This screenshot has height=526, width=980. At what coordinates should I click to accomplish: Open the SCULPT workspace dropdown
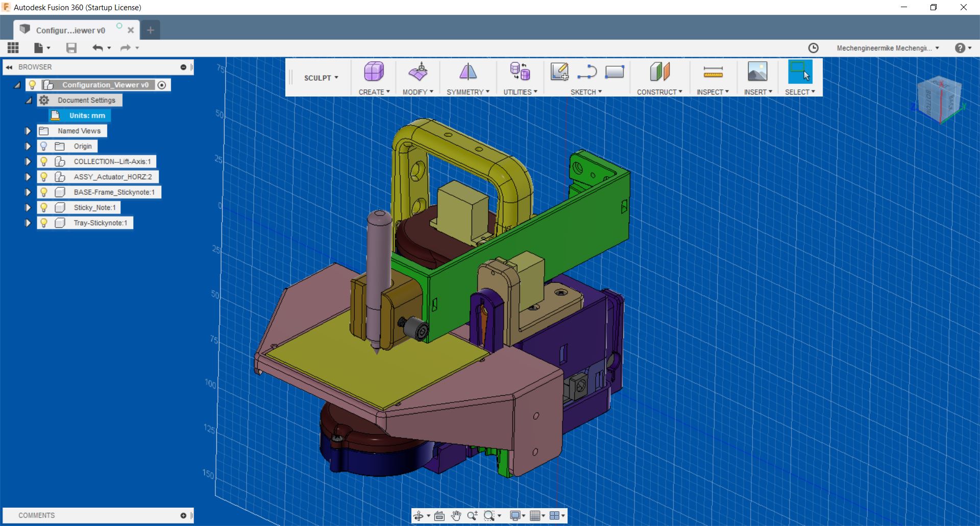click(321, 78)
